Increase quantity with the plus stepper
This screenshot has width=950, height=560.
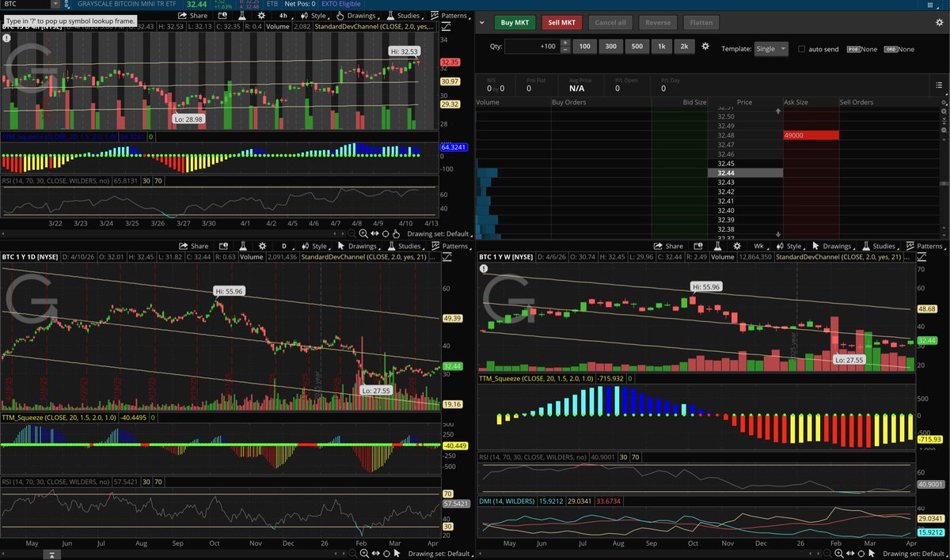[x=565, y=43]
